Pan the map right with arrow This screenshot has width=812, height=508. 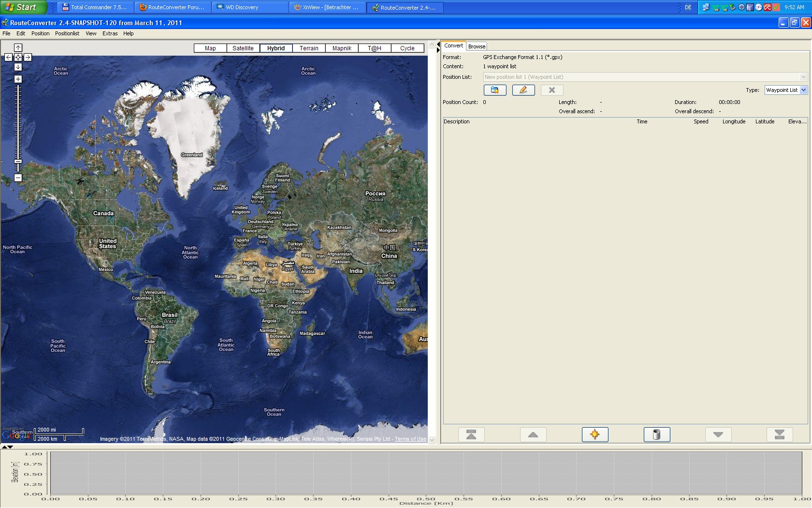coord(28,57)
